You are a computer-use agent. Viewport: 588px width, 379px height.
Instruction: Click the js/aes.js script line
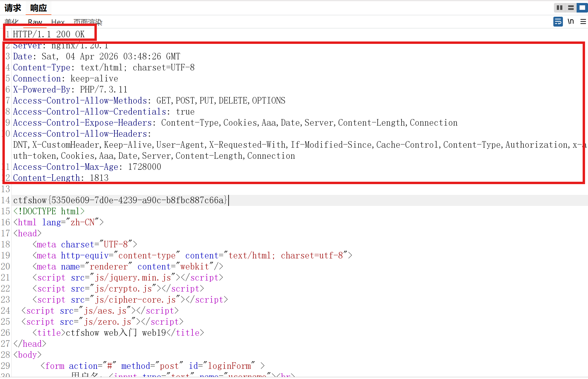[100, 311]
